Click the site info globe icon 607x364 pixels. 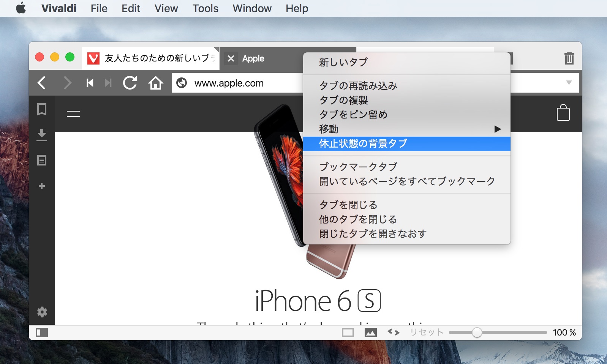coord(182,83)
